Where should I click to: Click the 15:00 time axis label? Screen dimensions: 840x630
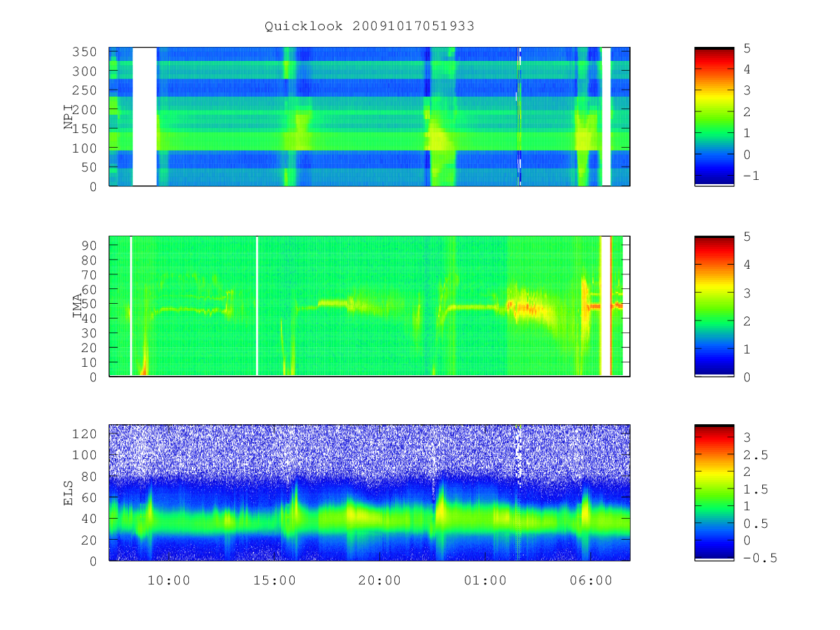[x=274, y=580]
